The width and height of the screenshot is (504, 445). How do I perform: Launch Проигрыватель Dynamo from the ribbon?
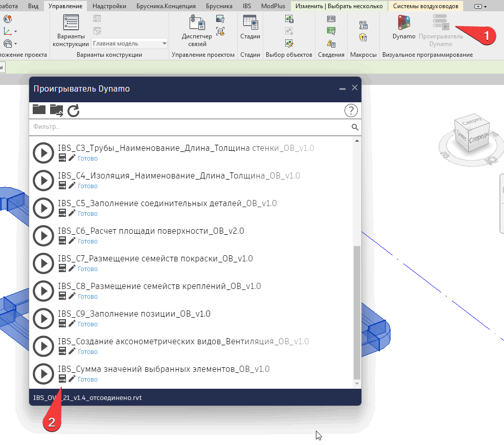point(441,31)
